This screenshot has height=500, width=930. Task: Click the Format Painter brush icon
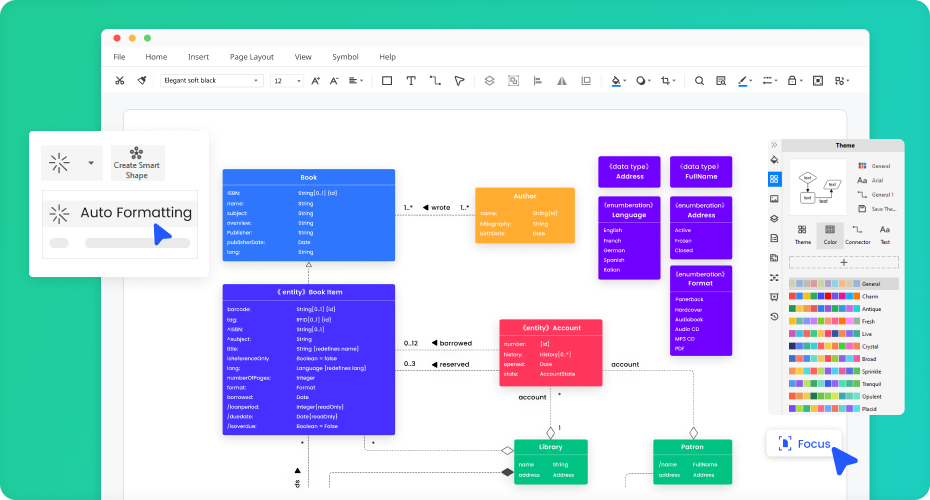point(143,80)
